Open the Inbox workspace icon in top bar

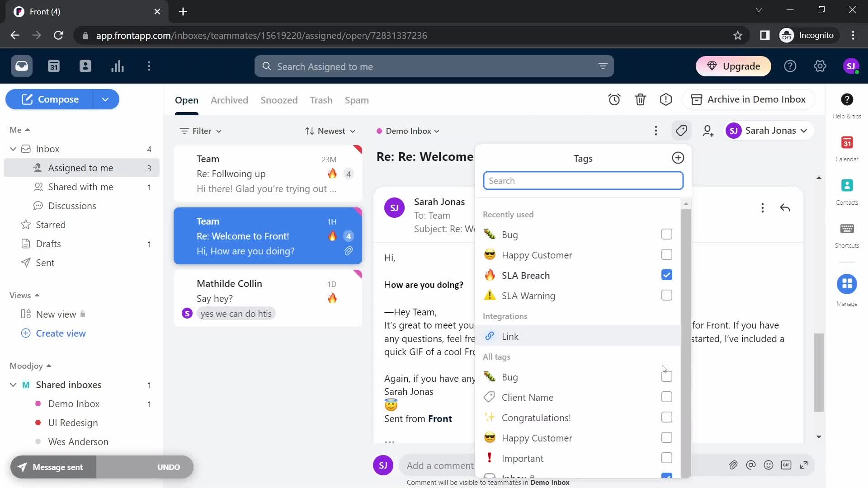point(22,66)
